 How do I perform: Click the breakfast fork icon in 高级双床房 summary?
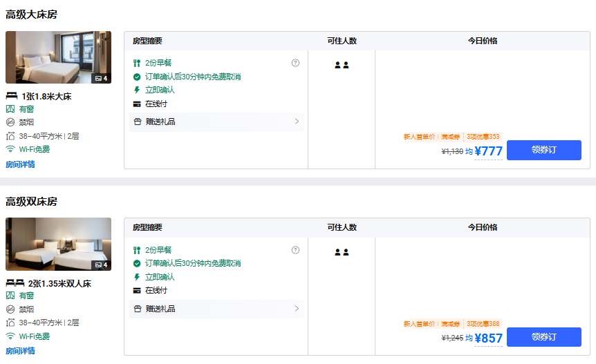(x=137, y=250)
